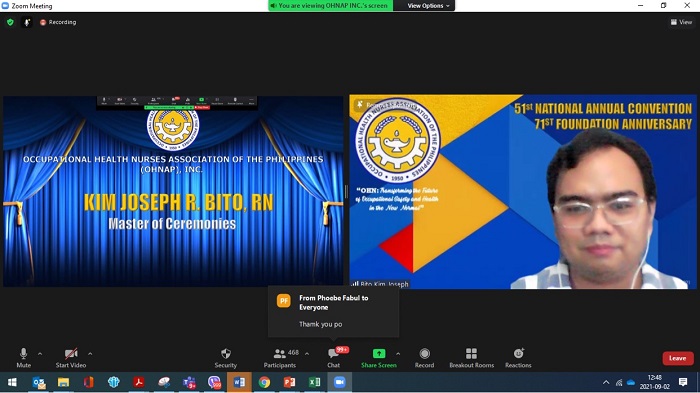Click the Record button
The image size is (700, 393).
point(424,358)
